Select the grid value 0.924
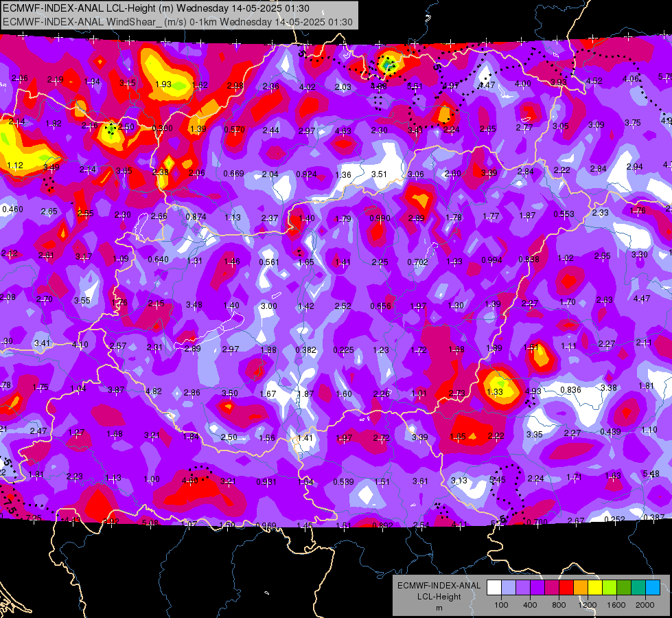The width and height of the screenshot is (672, 618). [x=306, y=174]
